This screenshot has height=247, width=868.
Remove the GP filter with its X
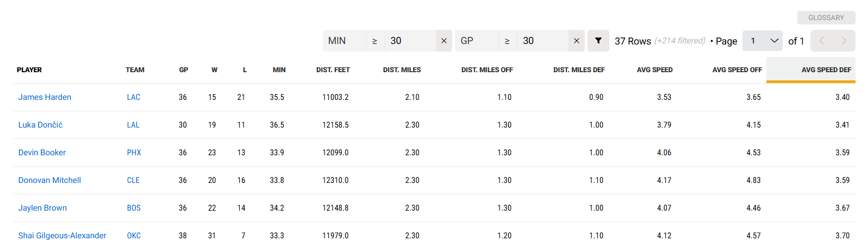(x=576, y=41)
